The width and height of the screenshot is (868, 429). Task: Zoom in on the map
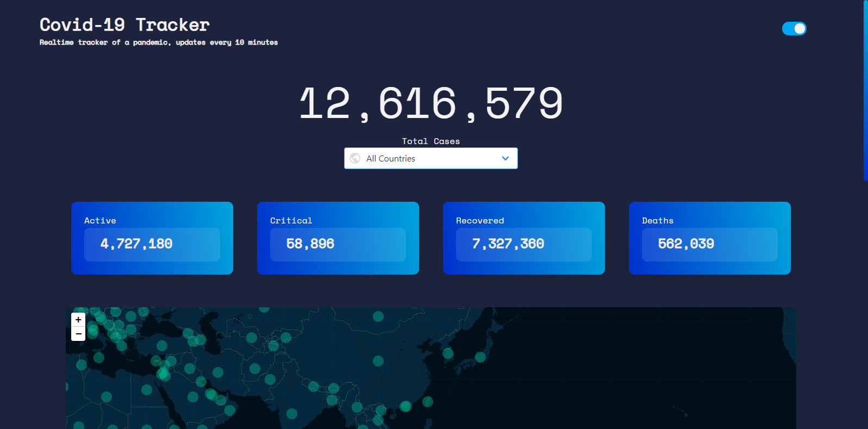pos(78,320)
